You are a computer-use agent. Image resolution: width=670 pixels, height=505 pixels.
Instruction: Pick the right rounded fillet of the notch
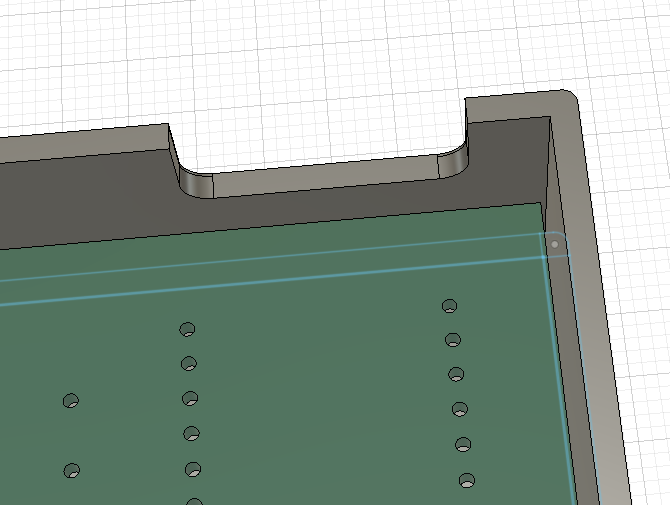452,164
